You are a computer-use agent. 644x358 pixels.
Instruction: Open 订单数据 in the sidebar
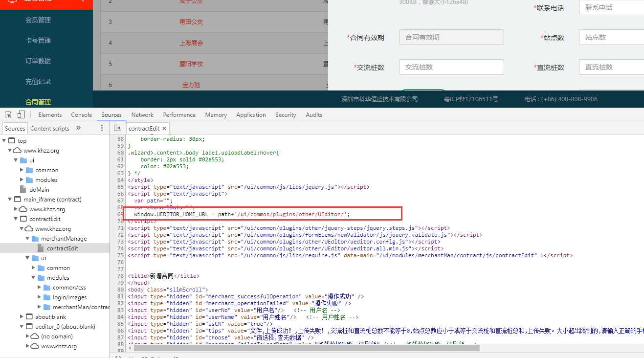38,61
